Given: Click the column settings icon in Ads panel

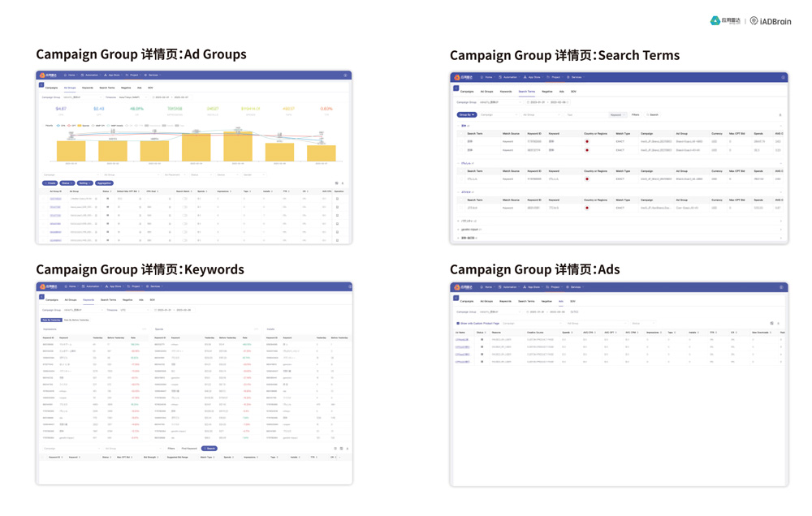Looking at the screenshot, I should 771,324.
